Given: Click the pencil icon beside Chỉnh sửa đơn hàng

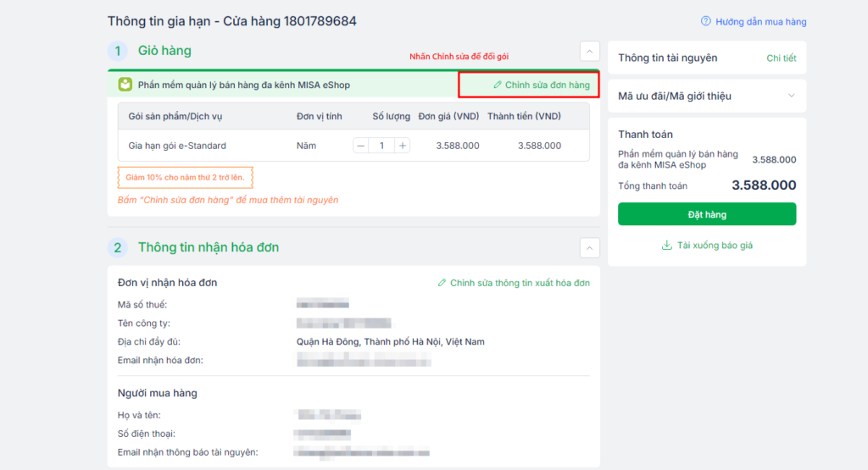Looking at the screenshot, I should click(497, 85).
